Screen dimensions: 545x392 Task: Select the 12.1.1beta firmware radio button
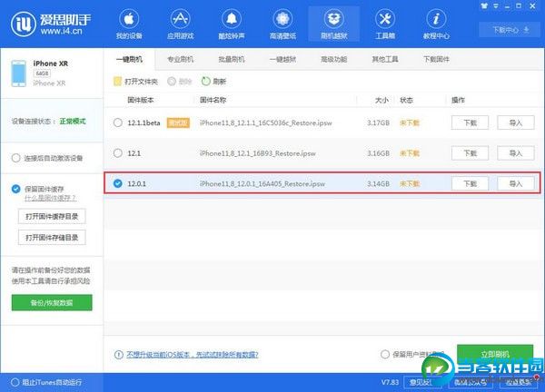click(118, 122)
